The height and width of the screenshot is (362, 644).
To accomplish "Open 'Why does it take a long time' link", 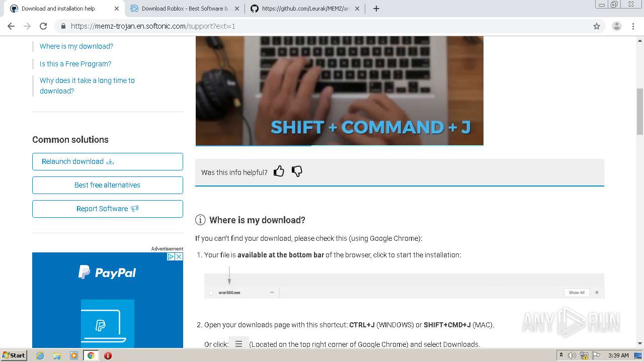I will [87, 85].
